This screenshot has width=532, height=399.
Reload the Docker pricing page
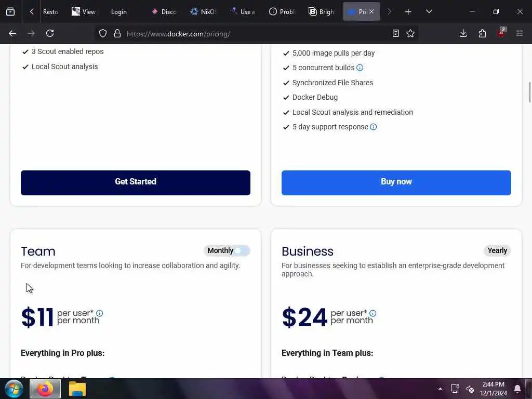50,33
